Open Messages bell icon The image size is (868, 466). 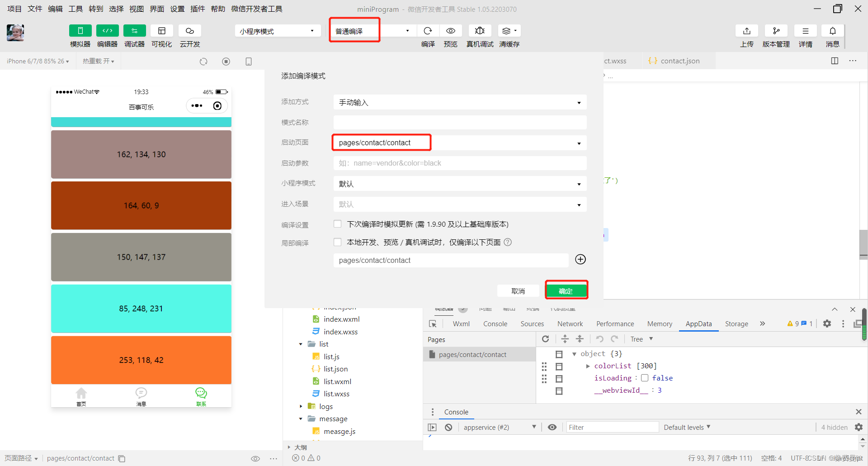tap(833, 31)
